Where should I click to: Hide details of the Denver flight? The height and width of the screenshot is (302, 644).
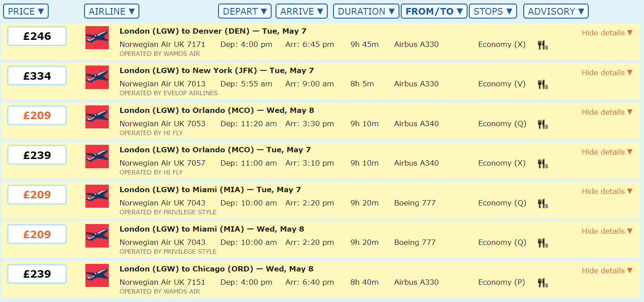(607, 33)
